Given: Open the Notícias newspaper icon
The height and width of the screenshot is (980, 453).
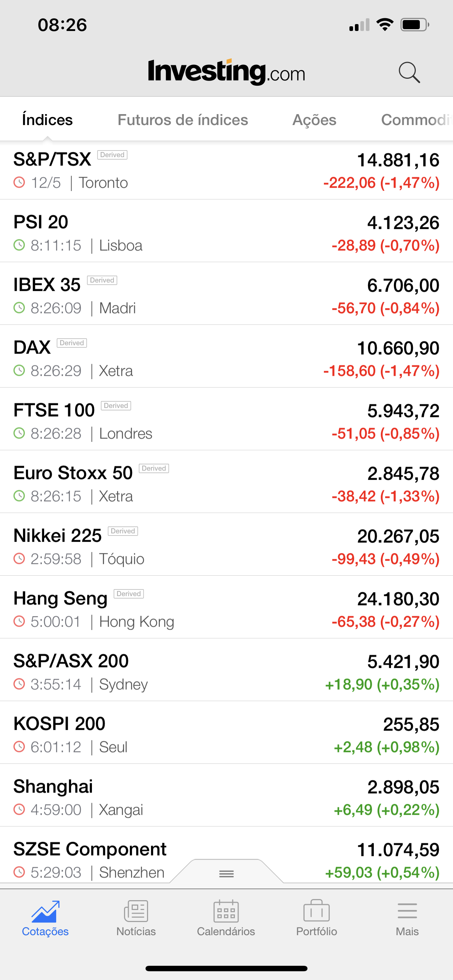Looking at the screenshot, I should [136, 912].
